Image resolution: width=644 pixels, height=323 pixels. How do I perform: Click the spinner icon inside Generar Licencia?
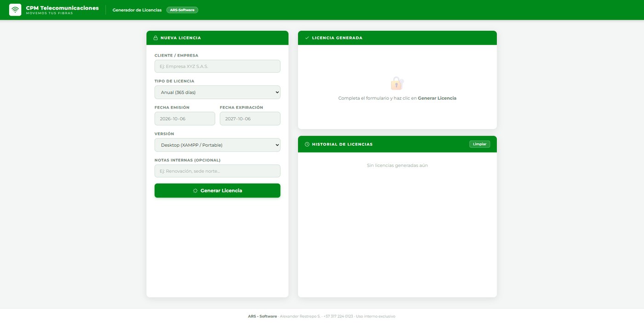coord(195,191)
